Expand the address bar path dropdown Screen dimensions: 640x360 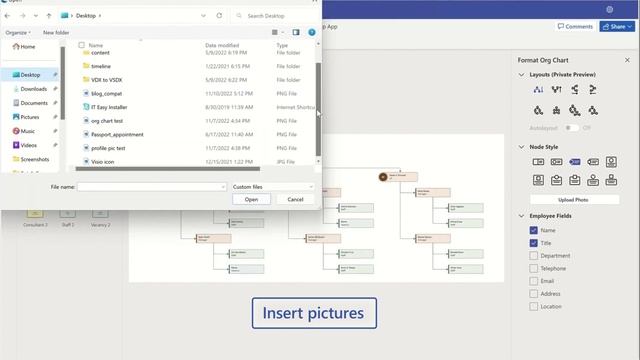(x=203, y=16)
